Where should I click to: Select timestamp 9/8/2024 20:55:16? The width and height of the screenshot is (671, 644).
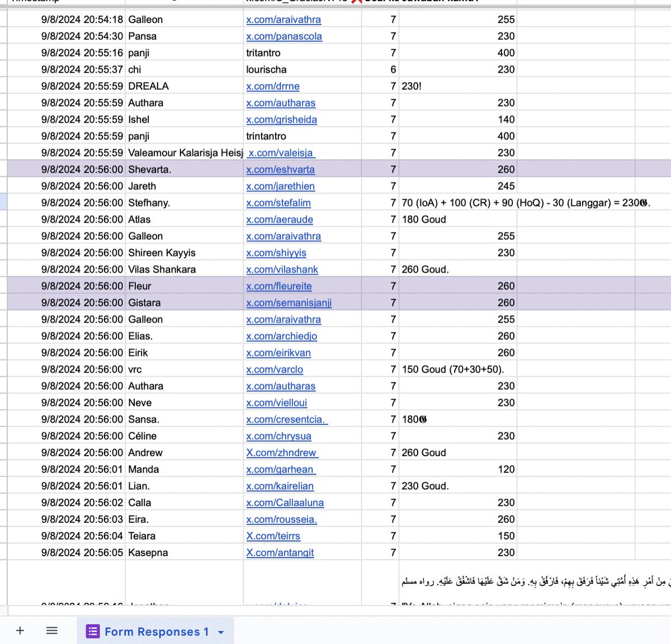point(66,53)
